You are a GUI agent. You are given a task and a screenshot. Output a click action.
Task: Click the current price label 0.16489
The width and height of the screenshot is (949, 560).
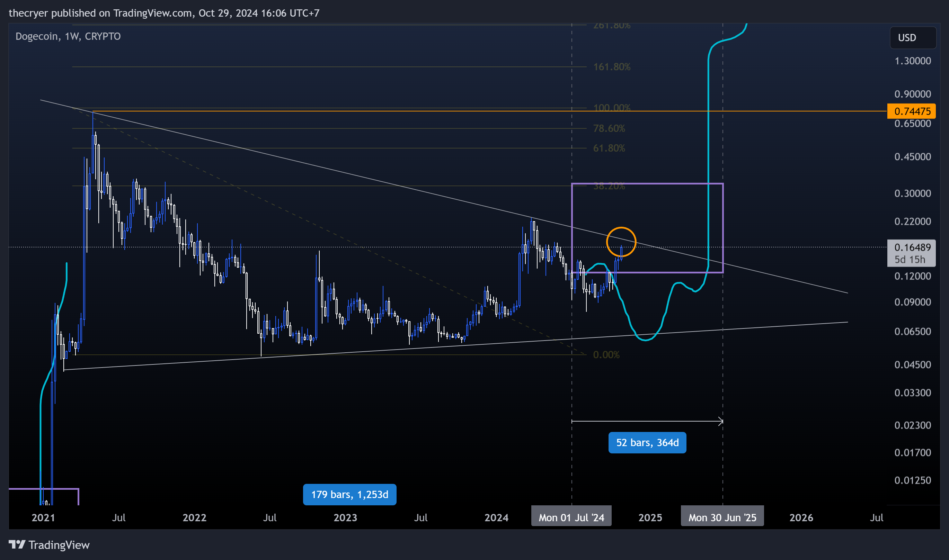[912, 247]
